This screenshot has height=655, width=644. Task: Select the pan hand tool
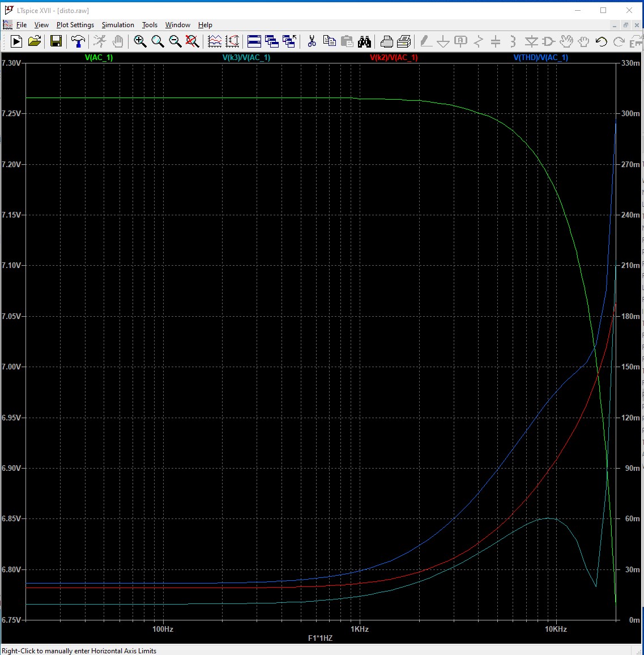click(x=118, y=41)
